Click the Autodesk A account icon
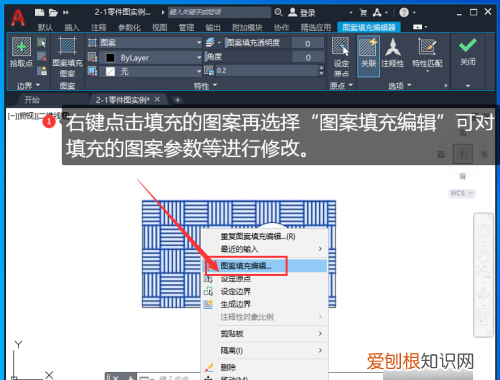Viewport: 500px width, 380px height. 377,13
